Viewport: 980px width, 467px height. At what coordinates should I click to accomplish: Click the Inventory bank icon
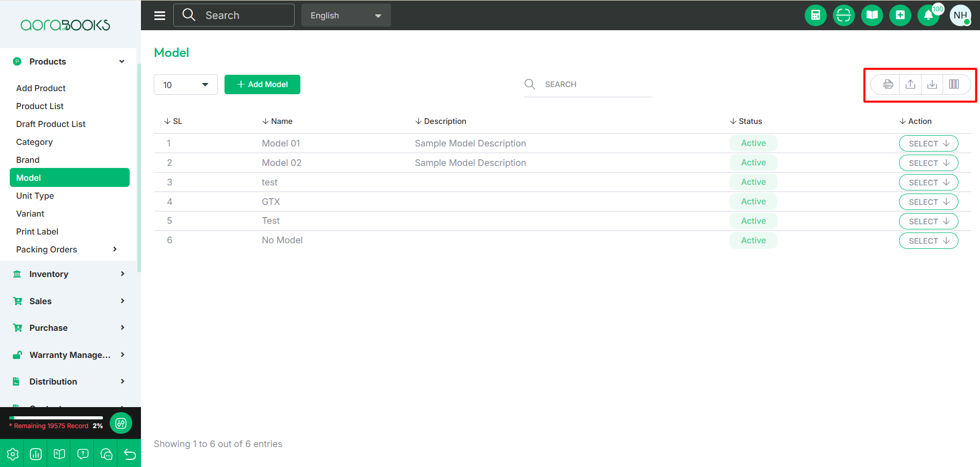17,274
